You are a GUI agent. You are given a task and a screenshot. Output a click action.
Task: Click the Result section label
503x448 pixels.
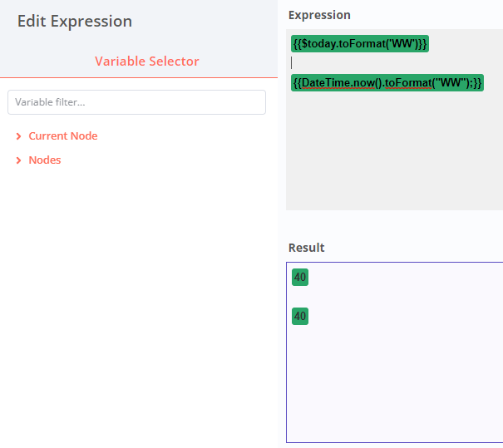(307, 248)
